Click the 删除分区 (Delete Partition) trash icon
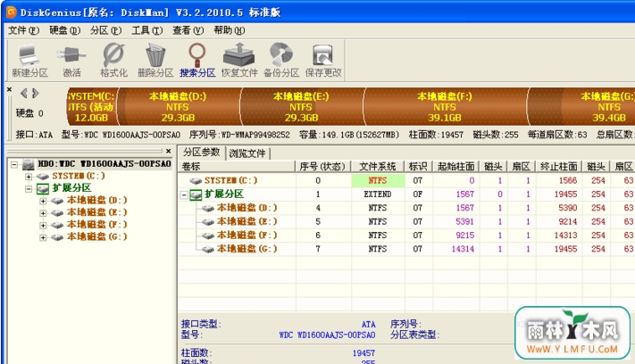The height and width of the screenshot is (364, 635). (155, 61)
